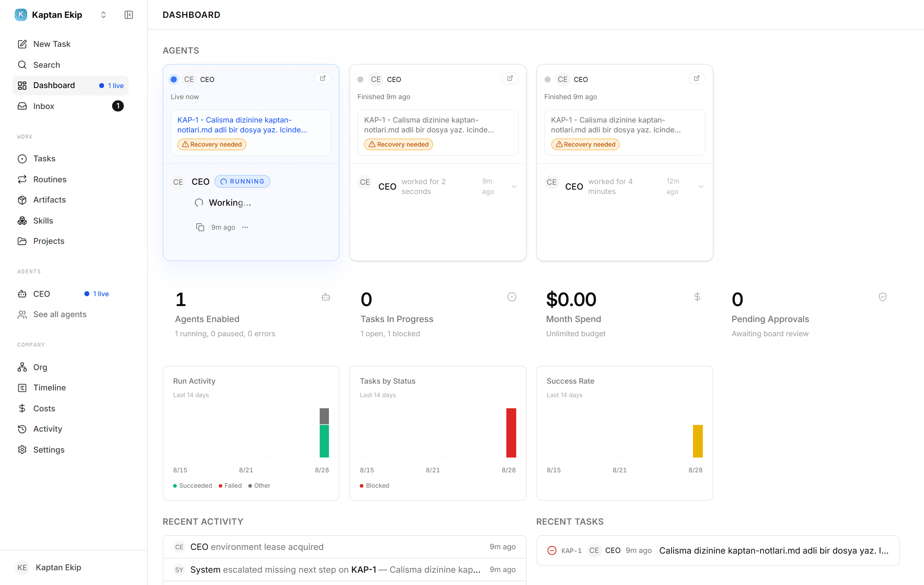The height and width of the screenshot is (585, 924).
Task: Go to Inbox
Action: click(x=71, y=106)
